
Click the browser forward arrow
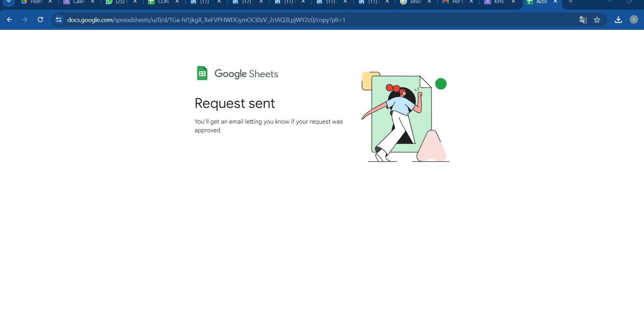click(25, 20)
